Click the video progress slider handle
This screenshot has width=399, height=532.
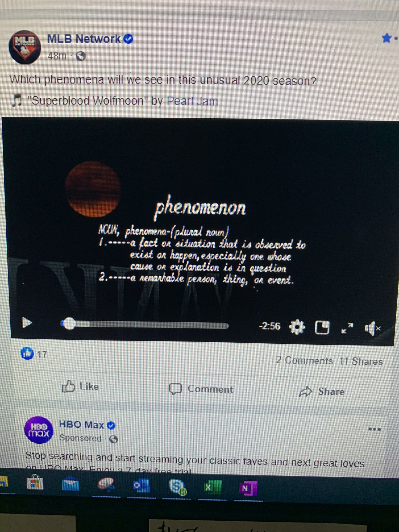[69, 324]
